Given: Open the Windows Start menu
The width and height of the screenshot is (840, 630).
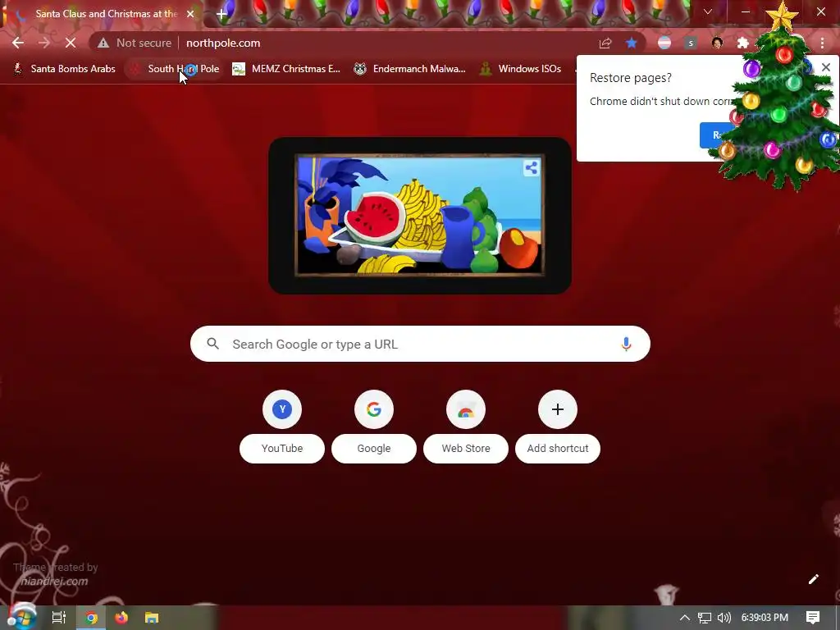Looking at the screenshot, I should 22,617.
